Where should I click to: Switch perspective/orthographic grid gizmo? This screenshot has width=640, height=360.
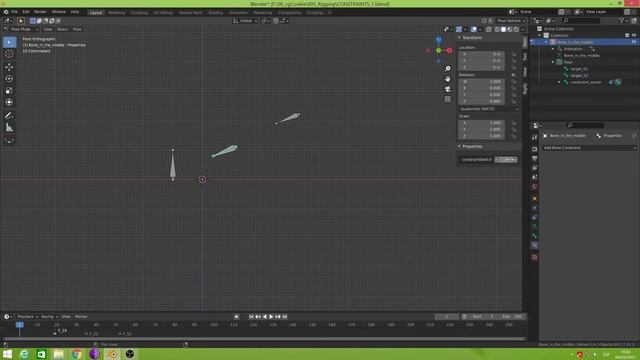(448, 99)
